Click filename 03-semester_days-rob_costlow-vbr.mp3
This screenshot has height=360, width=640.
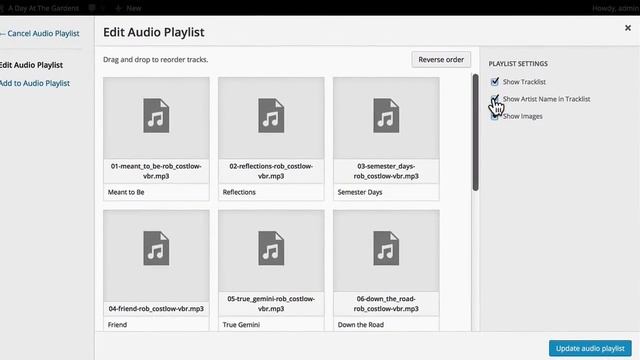click(386, 171)
